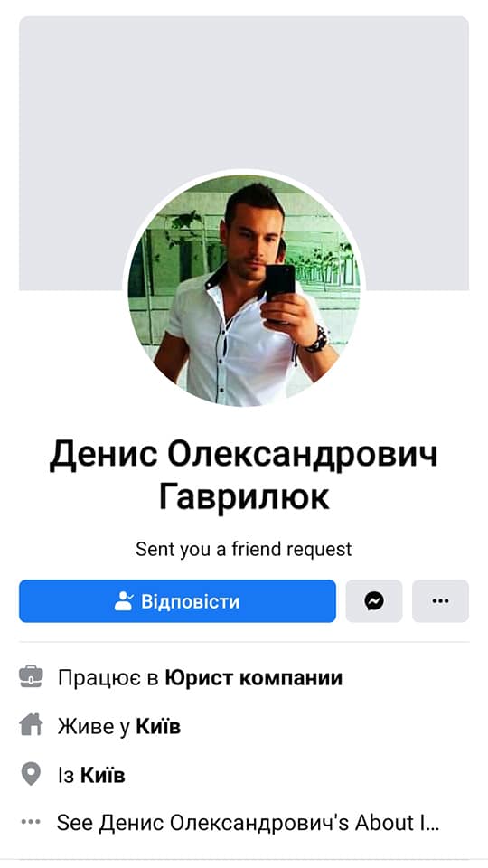The width and height of the screenshot is (488, 868).
Task: Expand See Денис Олександрович's About Info
Action: point(248,823)
